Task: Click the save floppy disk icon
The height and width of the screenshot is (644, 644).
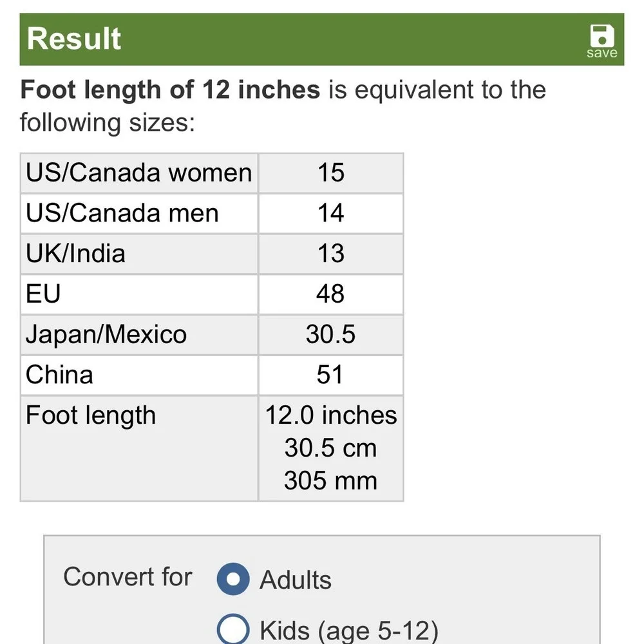Action: 601,36
